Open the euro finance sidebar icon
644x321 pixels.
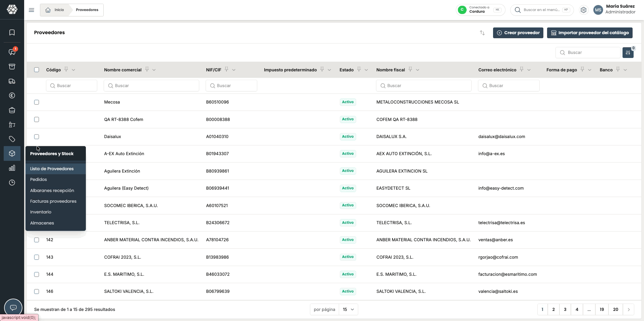click(x=12, y=95)
